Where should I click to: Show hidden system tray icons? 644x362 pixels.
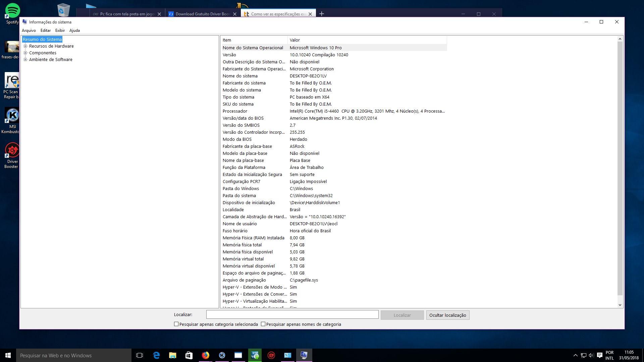click(575, 355)
